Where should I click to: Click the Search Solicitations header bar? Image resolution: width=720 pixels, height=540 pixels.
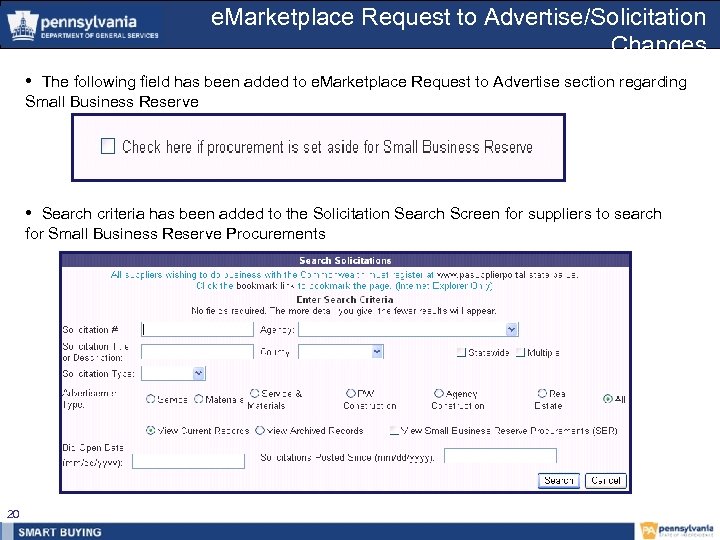coord(345,260)
